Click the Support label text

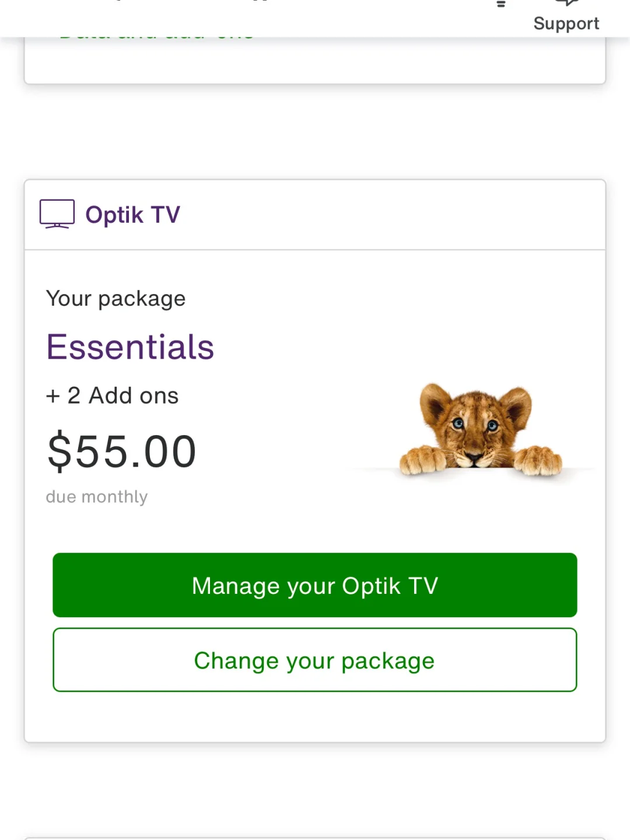(x=566, y=24)
